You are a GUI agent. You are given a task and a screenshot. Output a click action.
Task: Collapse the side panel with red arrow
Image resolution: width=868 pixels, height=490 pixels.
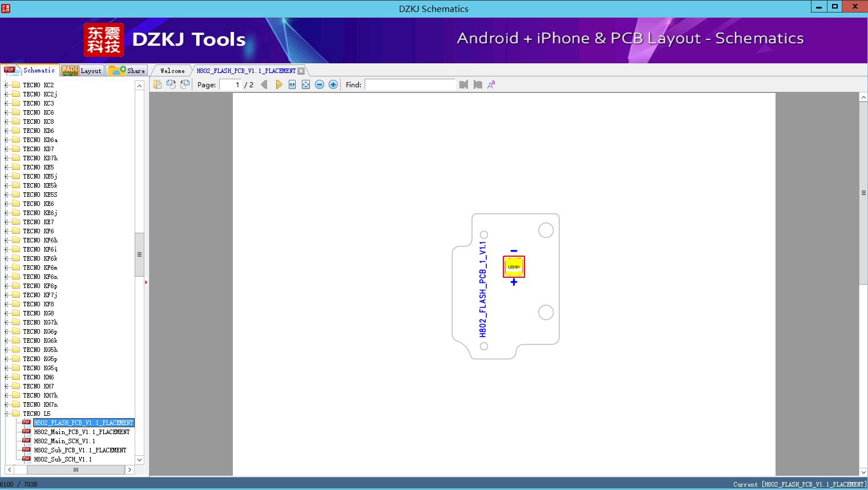146,282
